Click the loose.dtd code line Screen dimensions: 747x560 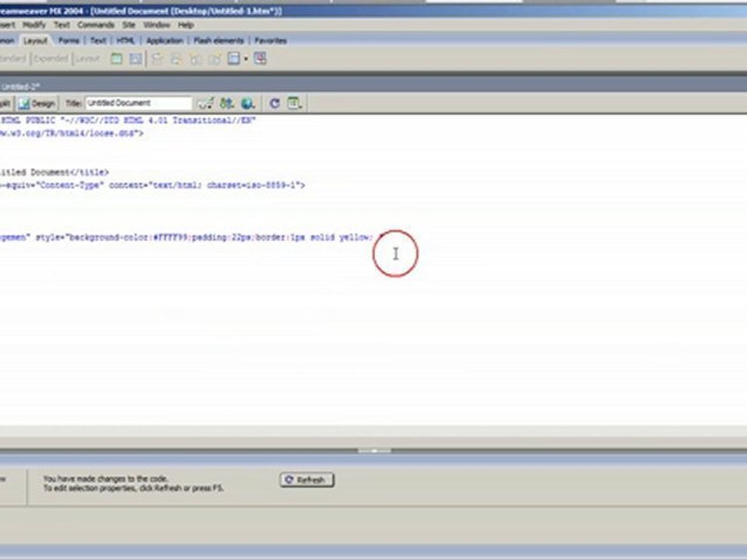click(x=72, y=133)
